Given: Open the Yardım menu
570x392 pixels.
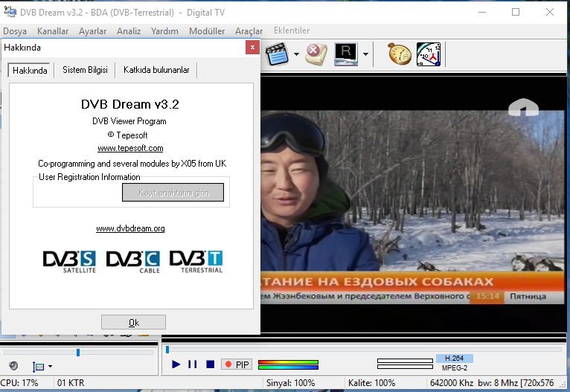Looking at the screenshot, I should click(164, 31).
